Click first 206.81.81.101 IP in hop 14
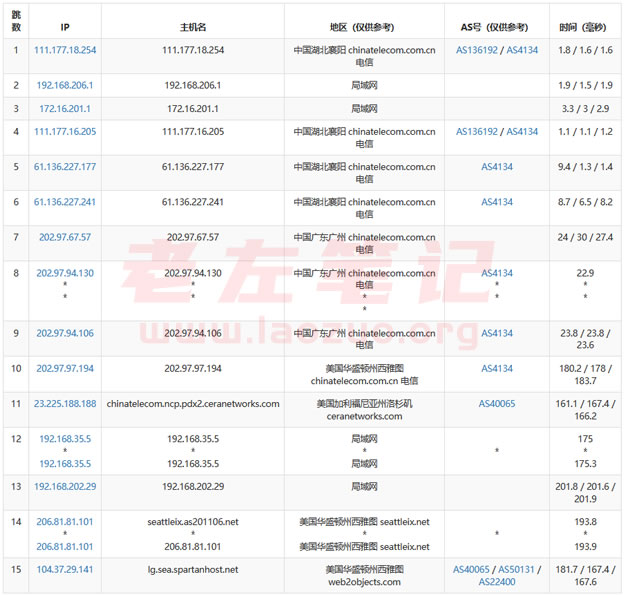 coord(65,522)
